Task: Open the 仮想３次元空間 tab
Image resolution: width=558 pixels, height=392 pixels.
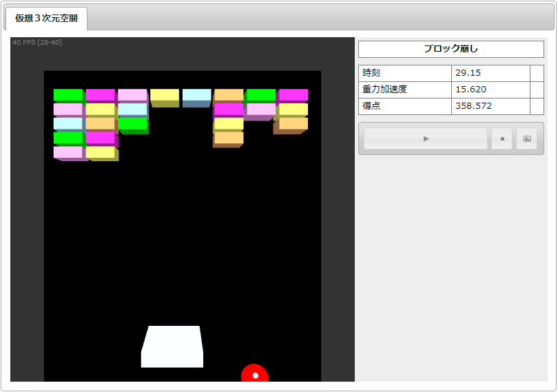Action: pyautogui.click(x=46, y=19)
